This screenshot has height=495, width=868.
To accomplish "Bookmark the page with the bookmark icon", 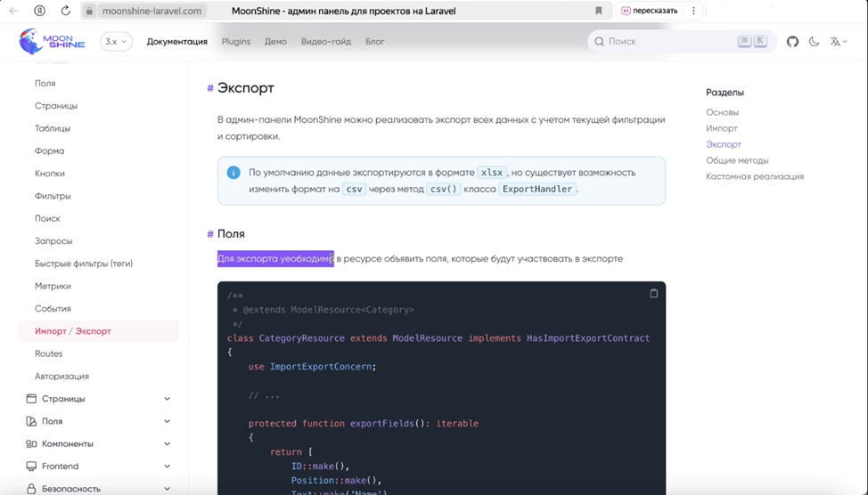I will pyautogui.click(x=598, y=11).
